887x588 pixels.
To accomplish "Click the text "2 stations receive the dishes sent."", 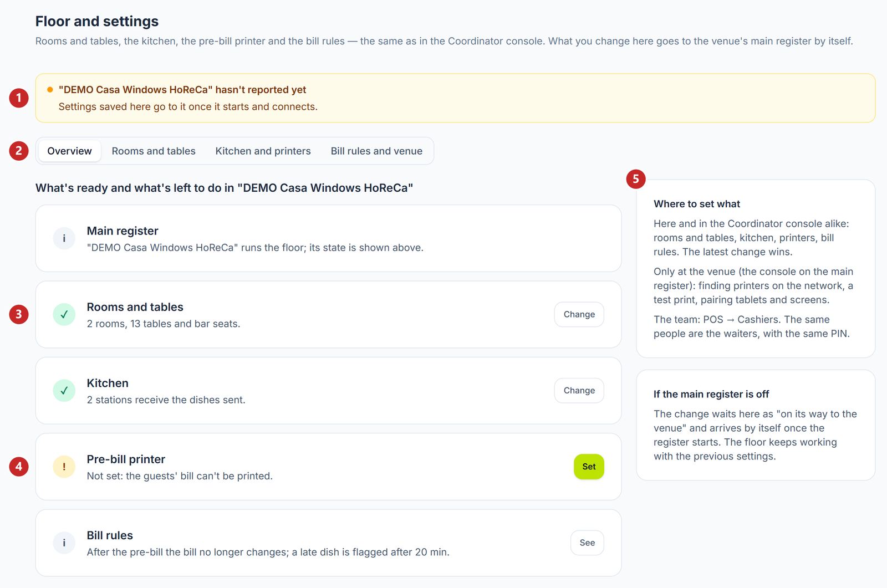I will [x=166, y=400].
